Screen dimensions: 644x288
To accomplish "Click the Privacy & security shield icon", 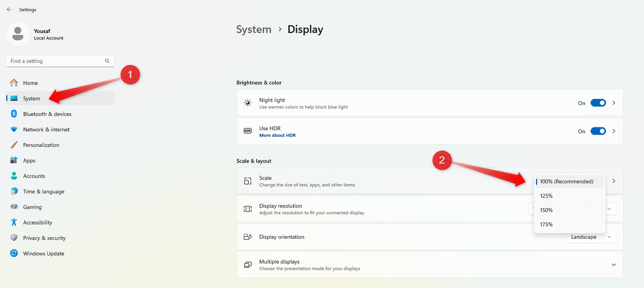I will pos(14,238).
